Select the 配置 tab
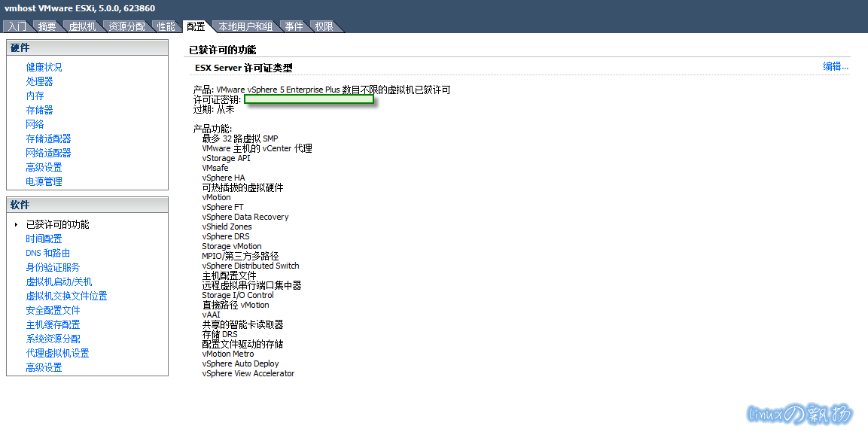The image size is (868, 441). point(196,26)
